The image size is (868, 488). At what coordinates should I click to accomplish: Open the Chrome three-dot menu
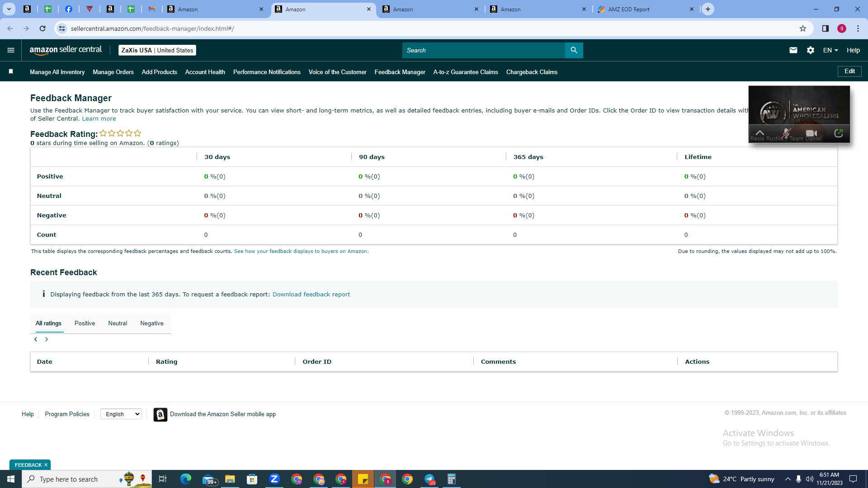pyautogui.click(x=858, y=28)
